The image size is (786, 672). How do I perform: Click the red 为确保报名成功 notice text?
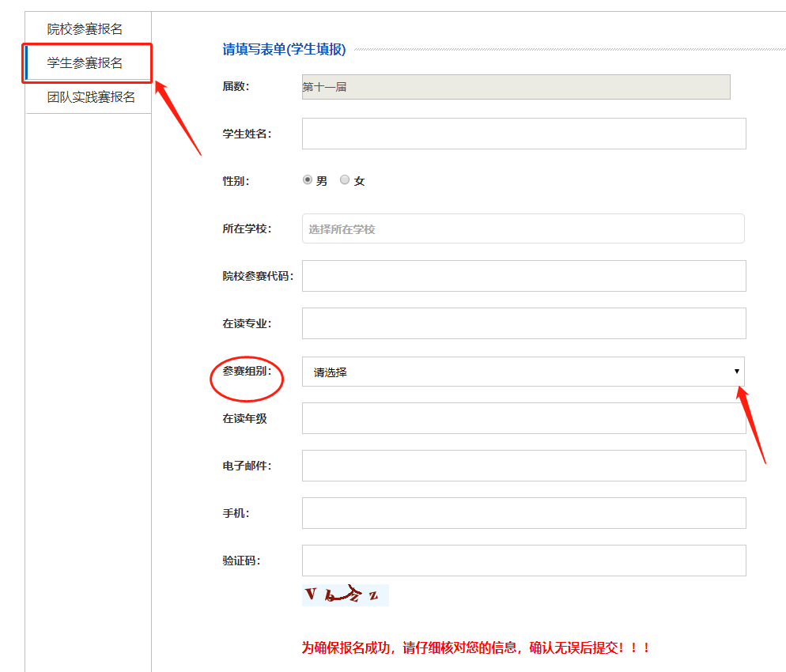point(476,647)
